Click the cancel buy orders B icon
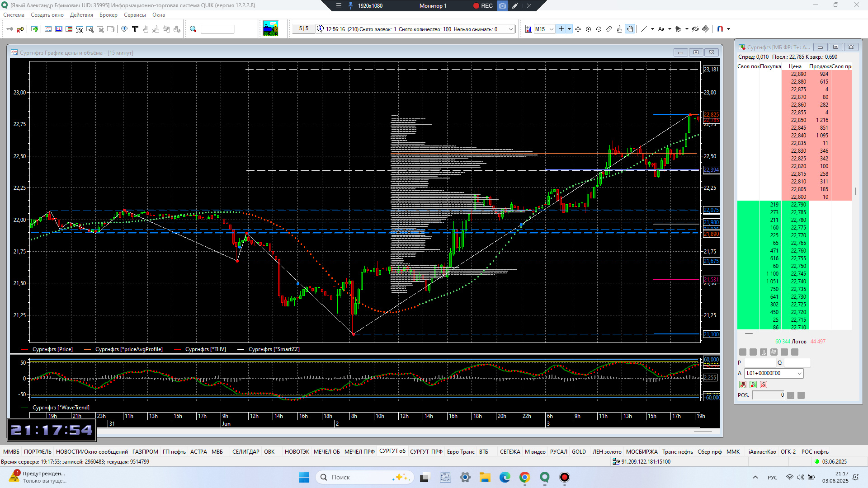The width and height of the screenshot is (868, 488). coord(753,385)
